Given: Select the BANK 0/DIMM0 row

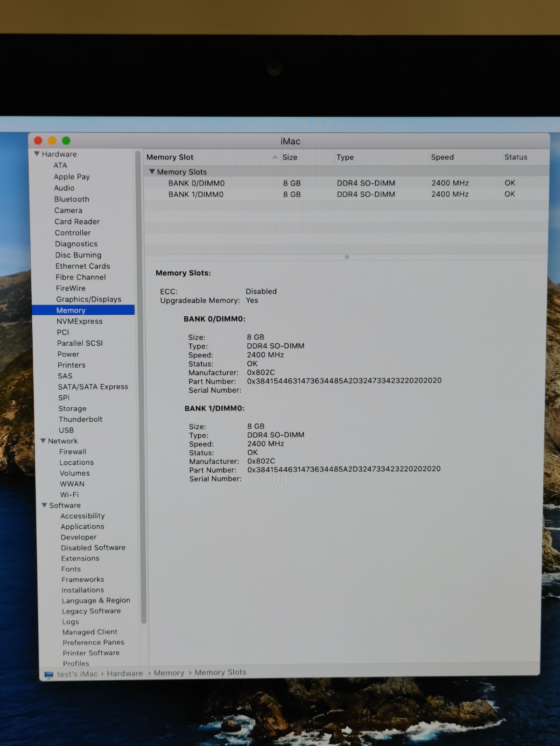Looking at the screenshot, I should coord(196,183).
